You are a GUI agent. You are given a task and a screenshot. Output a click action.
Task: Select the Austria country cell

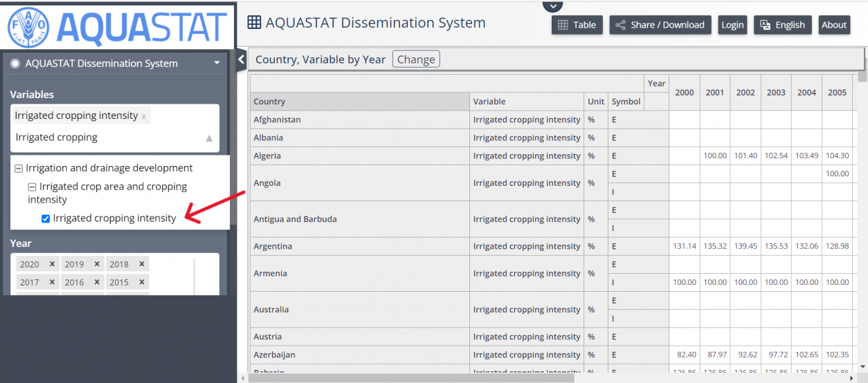(x=360, y=337)
